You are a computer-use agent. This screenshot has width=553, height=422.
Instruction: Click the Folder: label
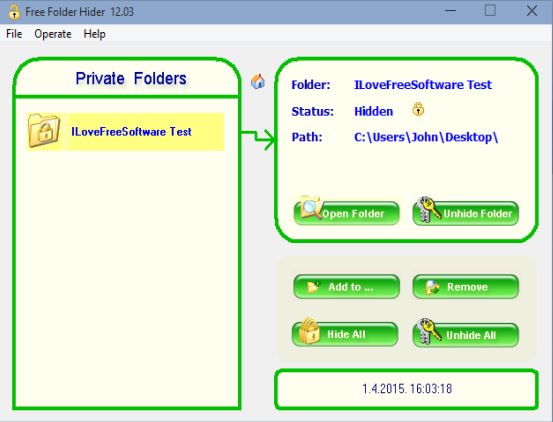coord(311,85)
